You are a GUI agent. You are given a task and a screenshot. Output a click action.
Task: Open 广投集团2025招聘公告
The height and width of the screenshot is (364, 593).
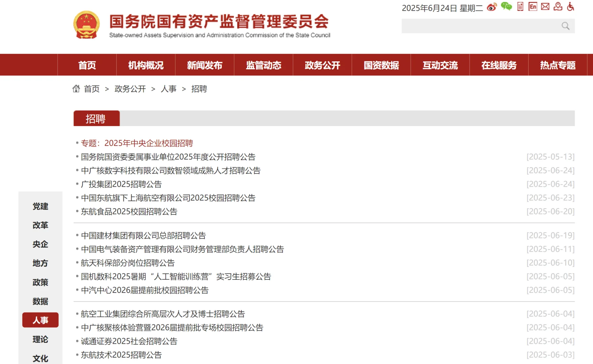click(x=121, y=184)
